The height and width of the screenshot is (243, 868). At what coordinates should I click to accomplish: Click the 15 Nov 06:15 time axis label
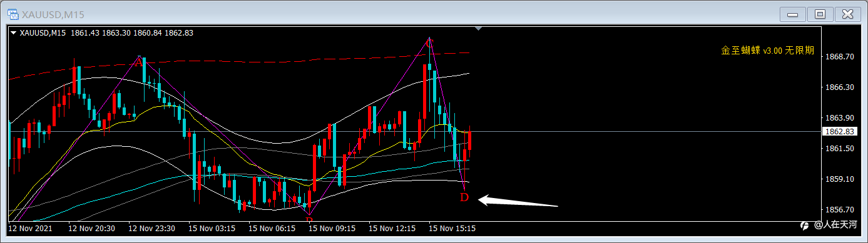tap(272, 229)
